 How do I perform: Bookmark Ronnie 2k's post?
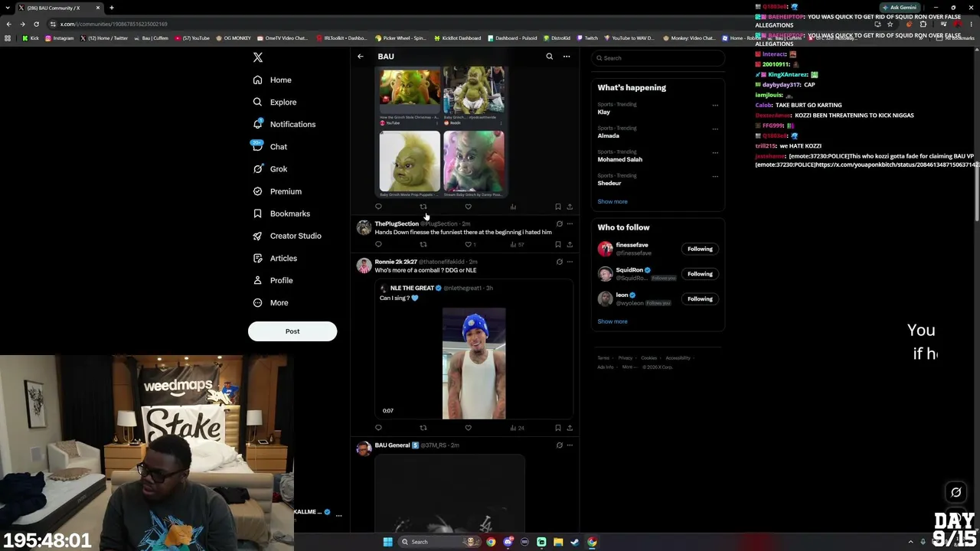click(x=558, y=428)
